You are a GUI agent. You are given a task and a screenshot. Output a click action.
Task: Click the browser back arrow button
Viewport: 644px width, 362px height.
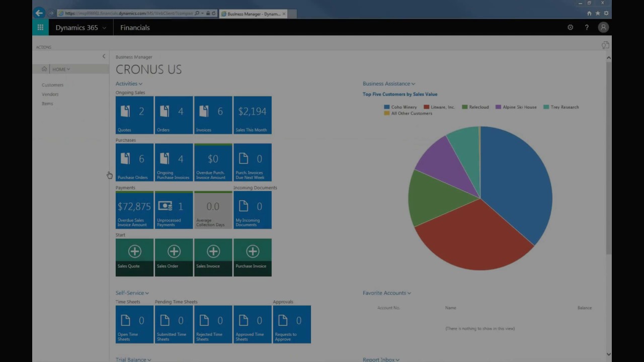[39, 13]
